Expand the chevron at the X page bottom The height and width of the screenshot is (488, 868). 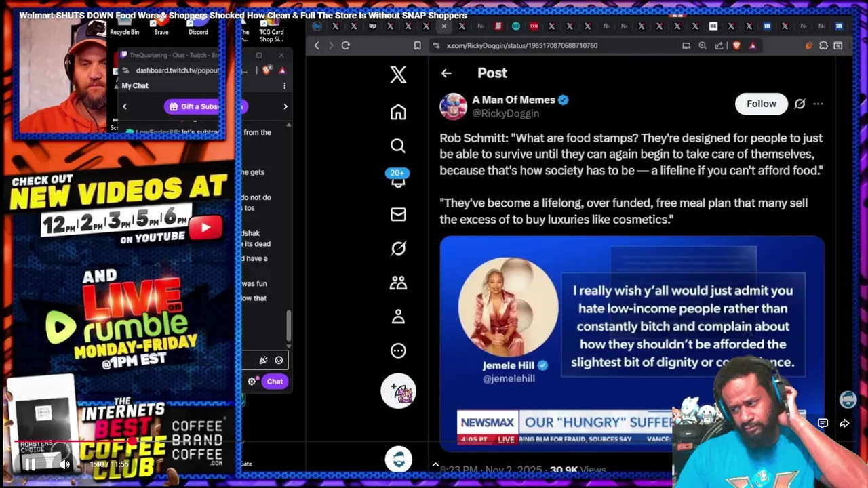[435, 465]
